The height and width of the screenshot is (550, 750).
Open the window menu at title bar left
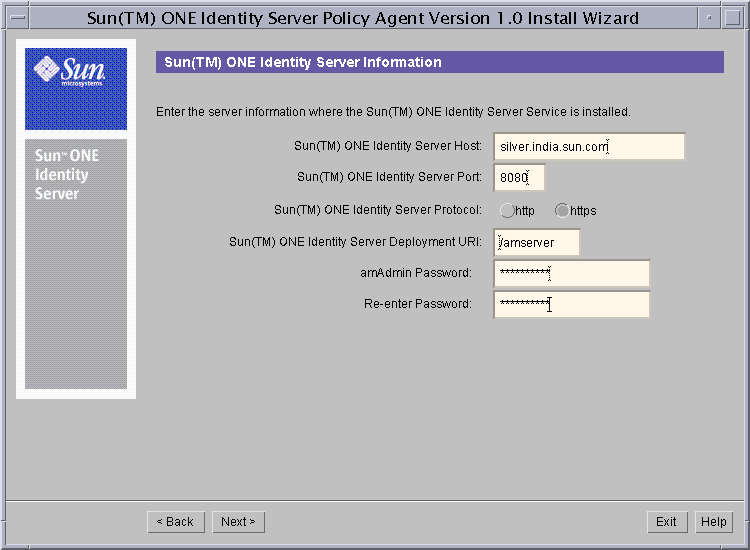click(x=18, y=18)
